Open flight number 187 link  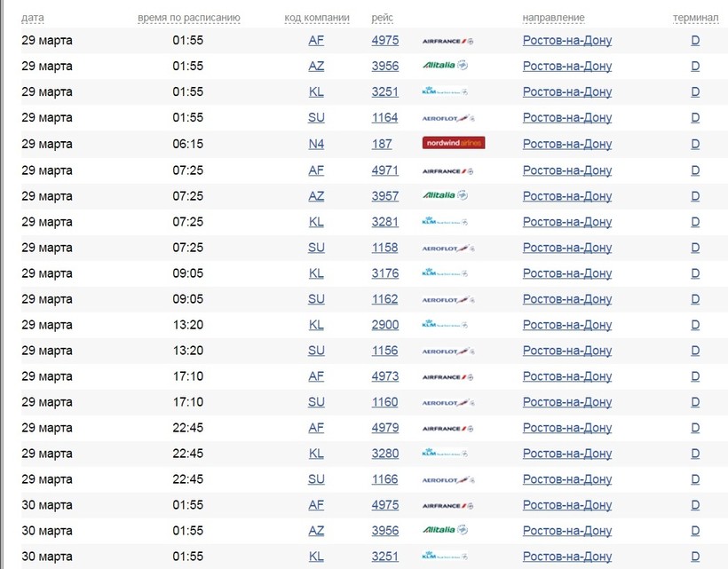point(382,144)
